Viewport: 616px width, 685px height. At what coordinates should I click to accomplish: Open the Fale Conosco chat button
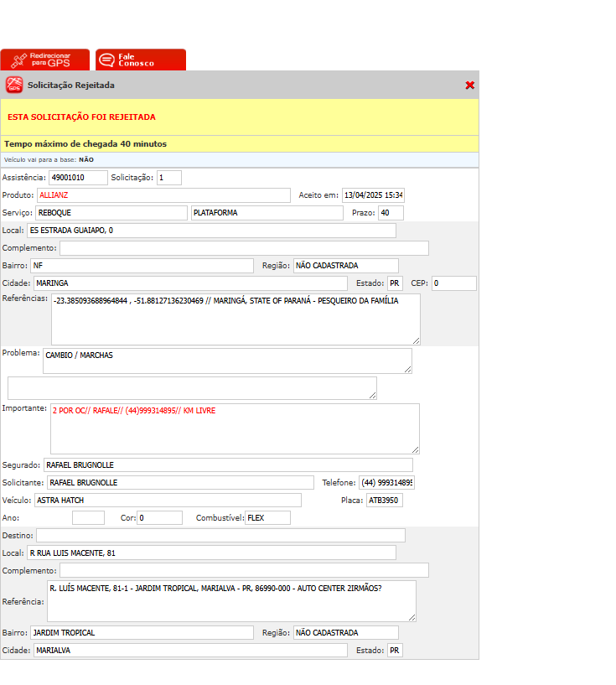click(x=140, y=60)
